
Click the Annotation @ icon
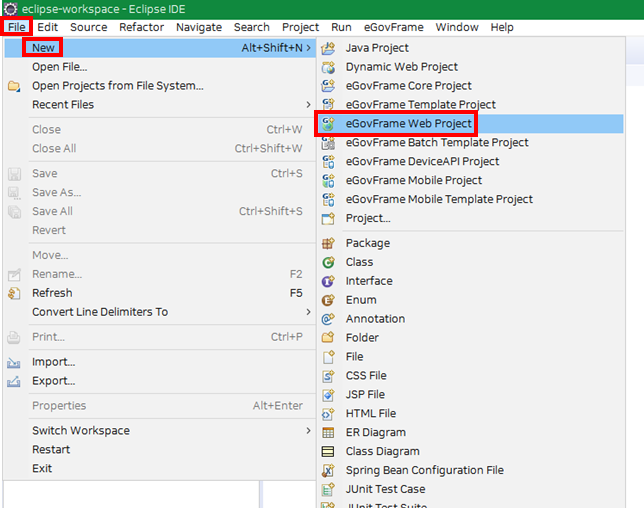pyautogui.click(x=328, y=319)
